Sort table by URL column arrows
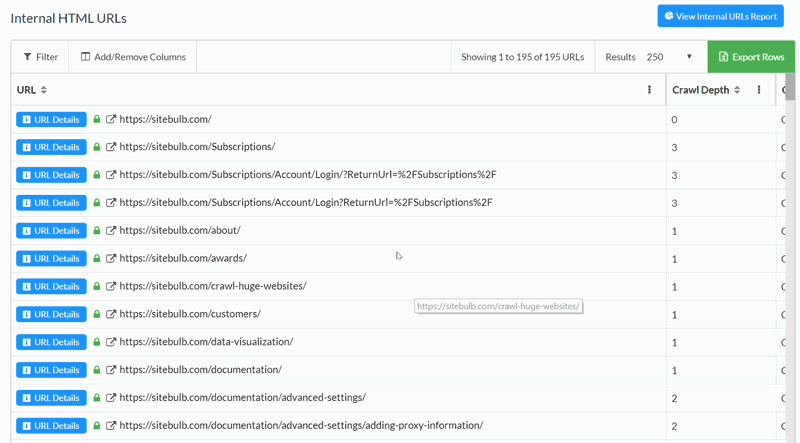 coord(44,90)
